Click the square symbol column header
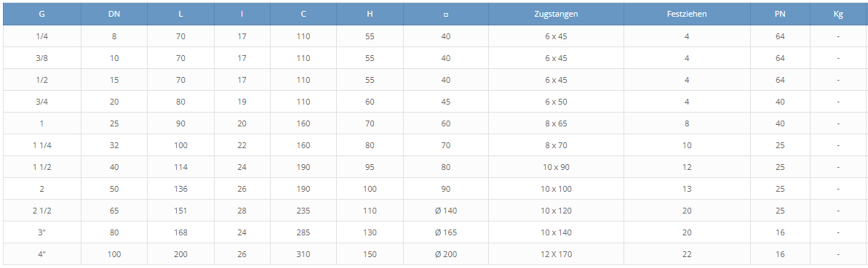Image resolution: width=868 pixels, height=268 pixels. pos(445,15)
